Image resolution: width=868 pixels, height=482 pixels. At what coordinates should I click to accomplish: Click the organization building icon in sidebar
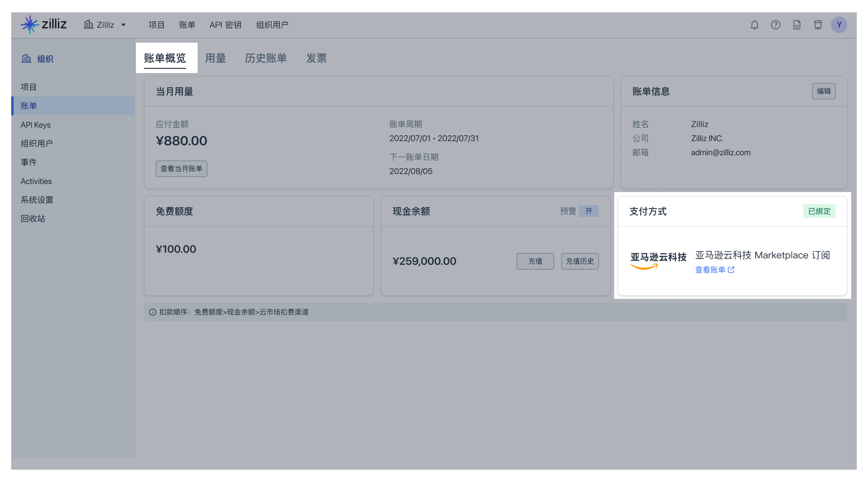tap(26, 58)
